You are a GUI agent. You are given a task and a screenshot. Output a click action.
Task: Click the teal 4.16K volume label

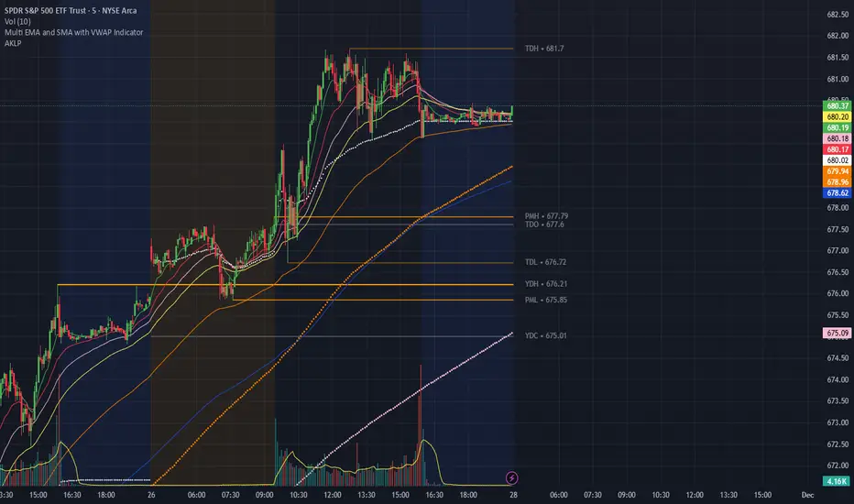(837, 481)
